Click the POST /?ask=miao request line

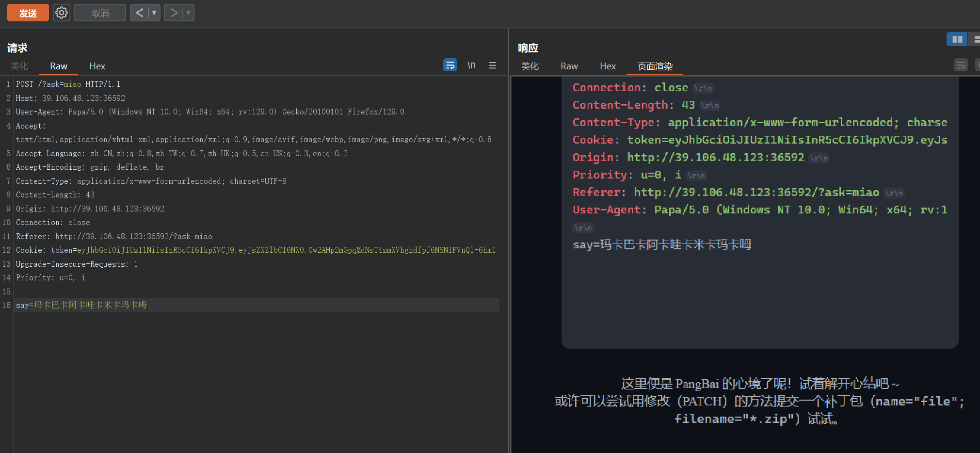click(68, 84)
